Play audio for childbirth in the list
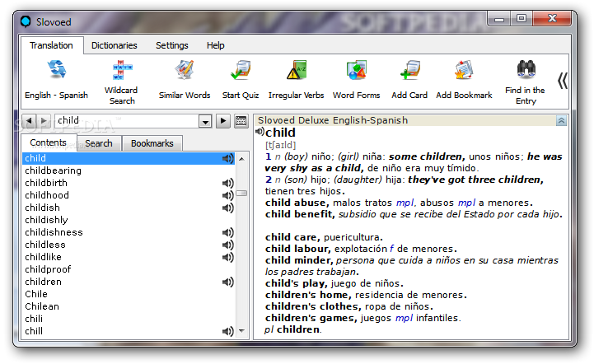 pyautogui.click(x=227, y=183)
